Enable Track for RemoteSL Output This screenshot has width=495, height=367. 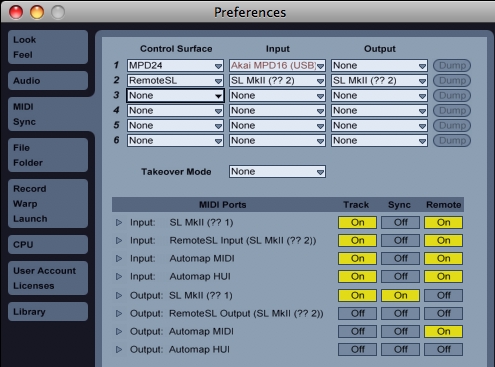pyautogui.click(x=357, y=313)
